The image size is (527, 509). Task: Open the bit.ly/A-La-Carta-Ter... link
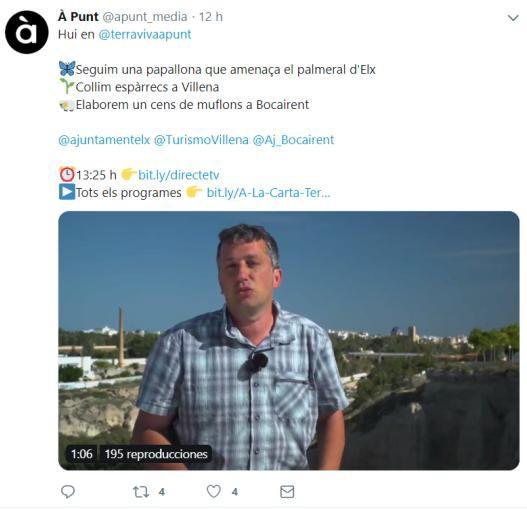[269, 193]
